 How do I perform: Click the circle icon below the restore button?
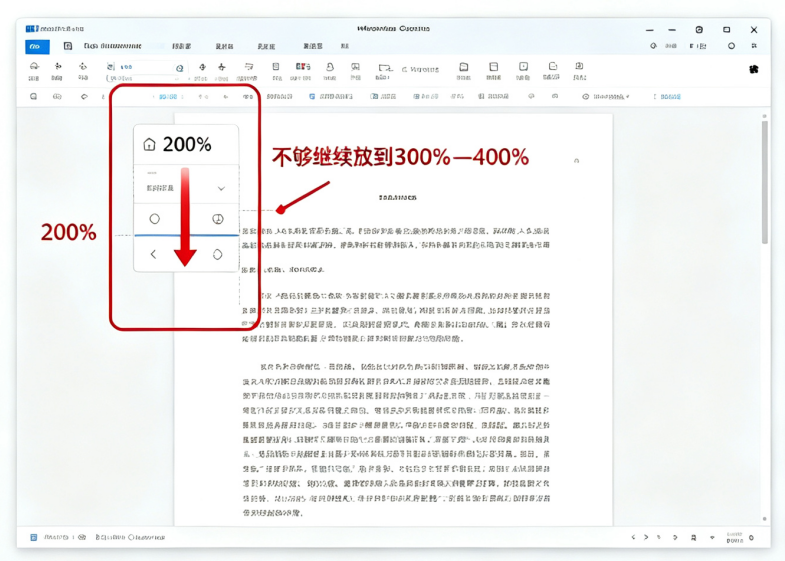point(731,46)
